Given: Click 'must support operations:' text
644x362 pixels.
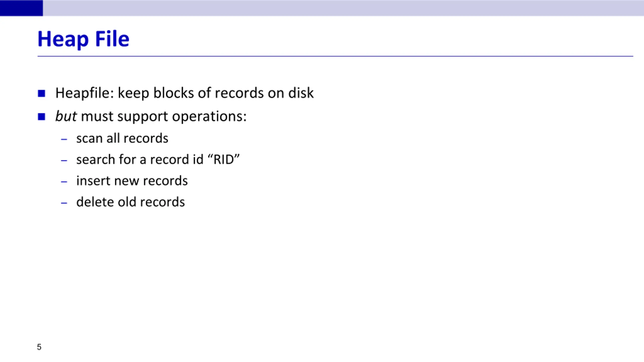Looking at the screenshot, I should point(164,117).
